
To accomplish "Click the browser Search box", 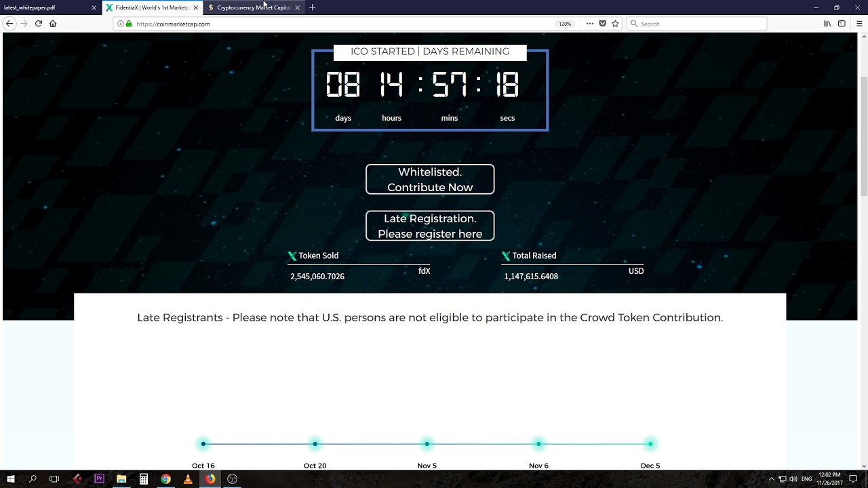I will point(696,24).
